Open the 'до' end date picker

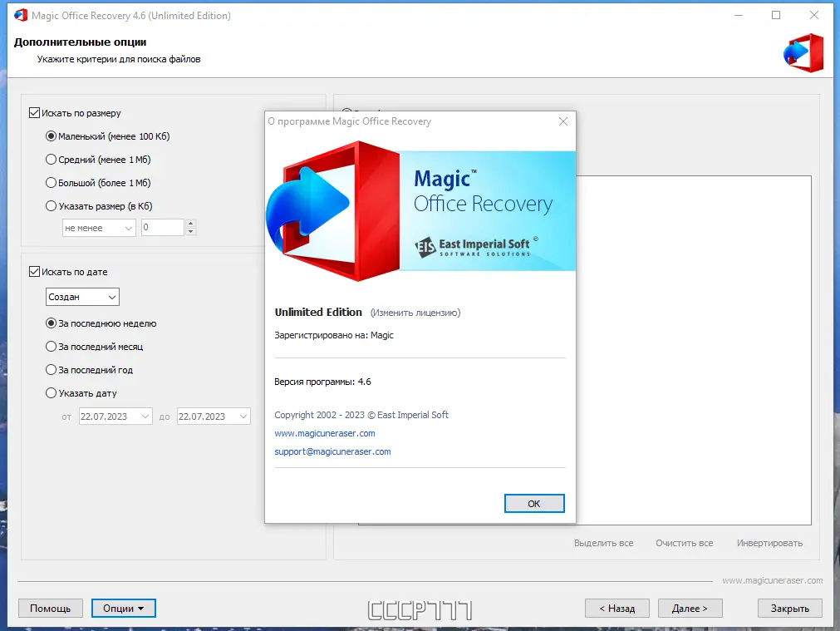click(214, 417)
